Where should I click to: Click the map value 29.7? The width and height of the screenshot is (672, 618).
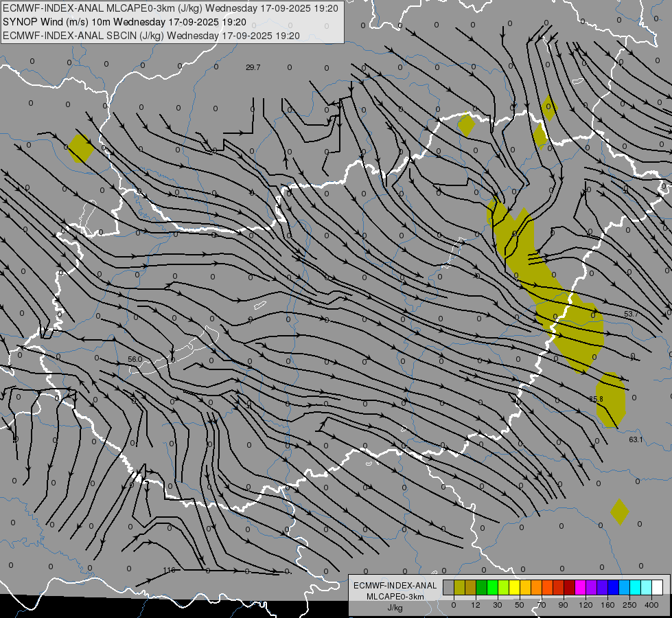point(253,67)
